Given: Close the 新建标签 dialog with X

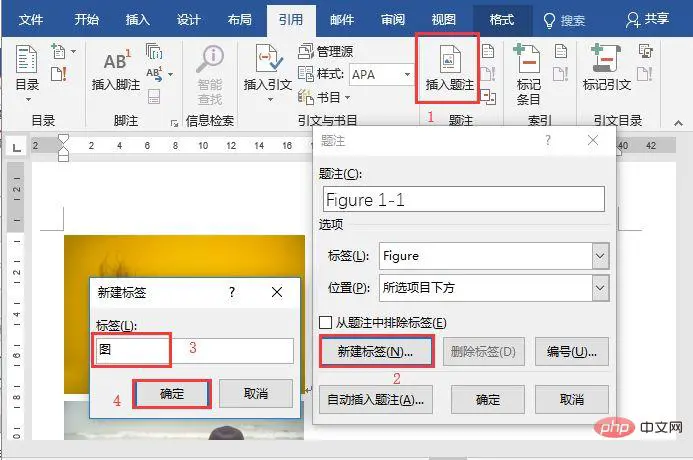Looking at the screenshot, I should (277, 292).
